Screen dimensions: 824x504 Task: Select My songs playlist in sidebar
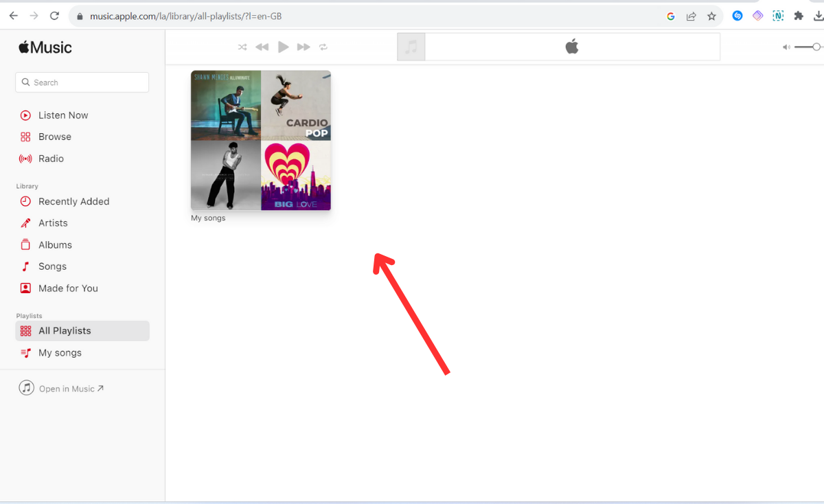coord(60,353)
